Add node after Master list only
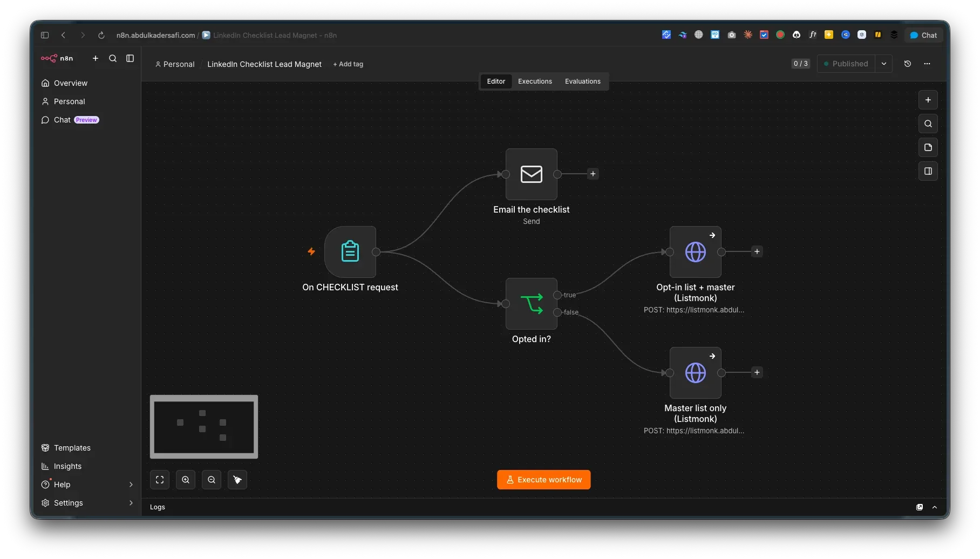The image size is (980, 559). point(757,372)
